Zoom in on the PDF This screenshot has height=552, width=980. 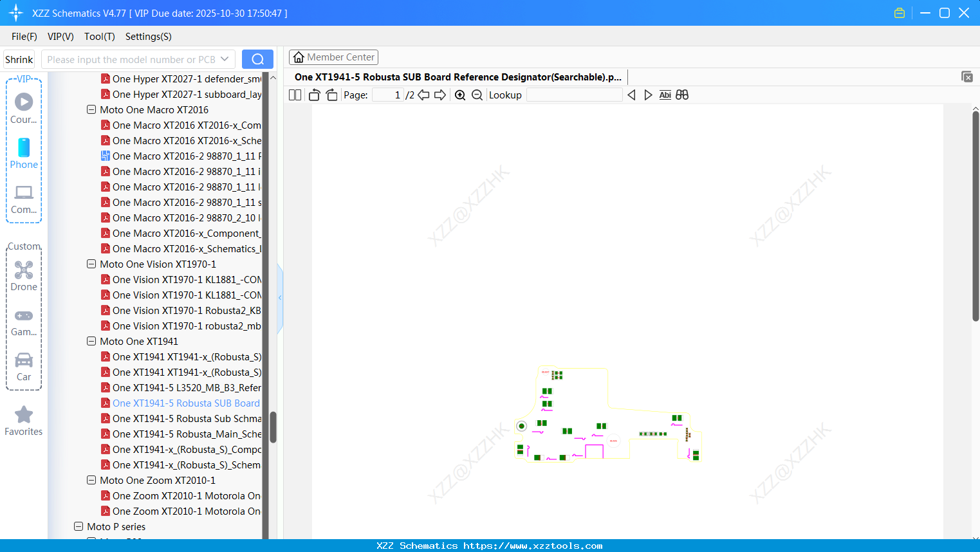point(460,95)
